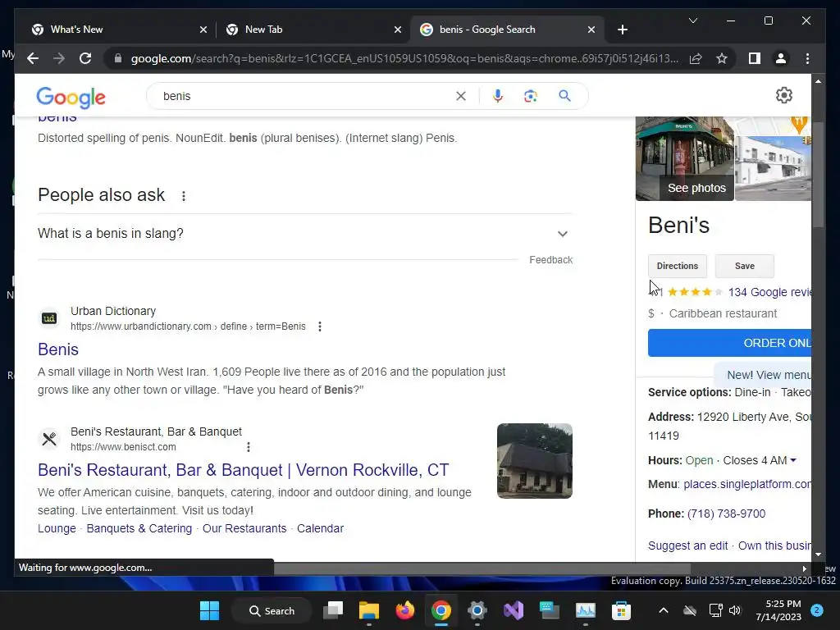Open Settings gear app on taskbar
The height and width of the screenshot is (630, 840).
477,610
